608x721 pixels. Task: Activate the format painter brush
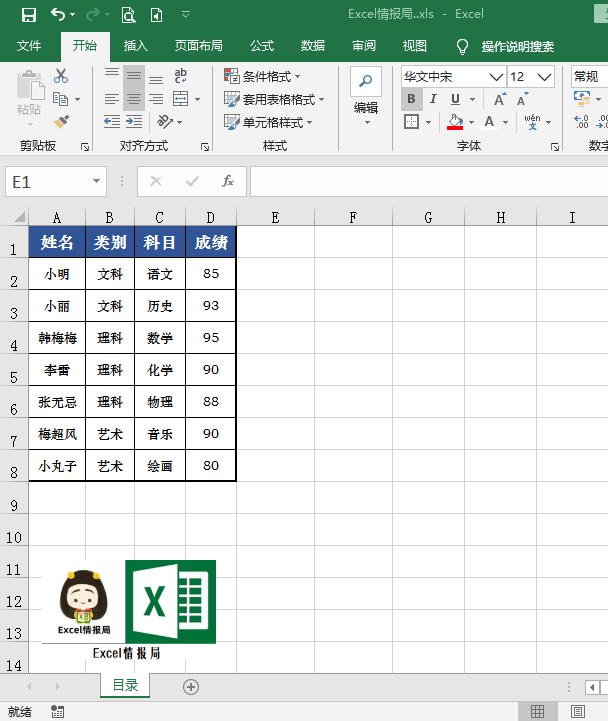click(61, 122)
